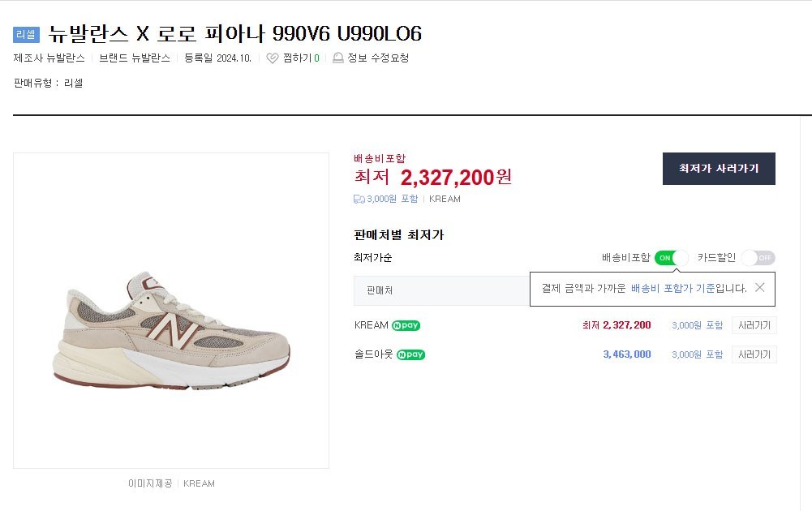Click the 제조사 뉴발란스 link
The height and width of the screenshot is (511, 812).
click(49, 58)
